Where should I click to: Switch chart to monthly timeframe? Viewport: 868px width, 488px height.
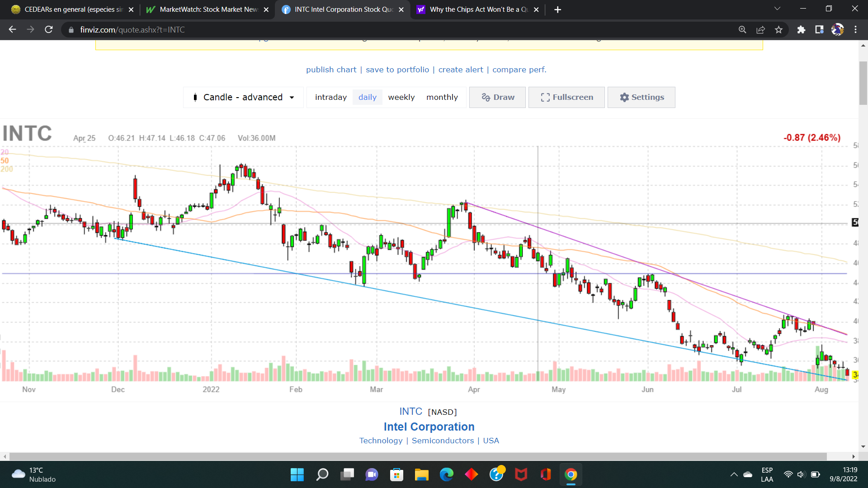click(442, 97)
